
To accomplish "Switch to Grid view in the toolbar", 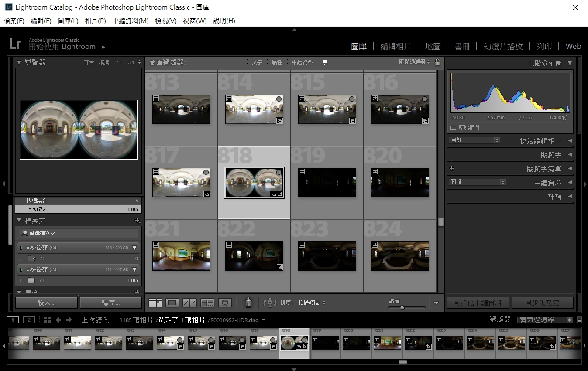I will click(155, 303).
